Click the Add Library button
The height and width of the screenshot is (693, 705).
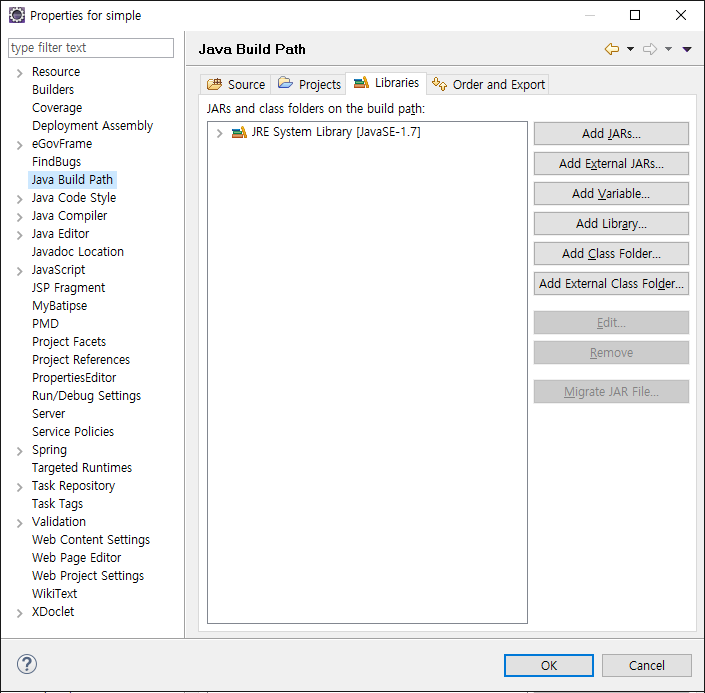611,223
